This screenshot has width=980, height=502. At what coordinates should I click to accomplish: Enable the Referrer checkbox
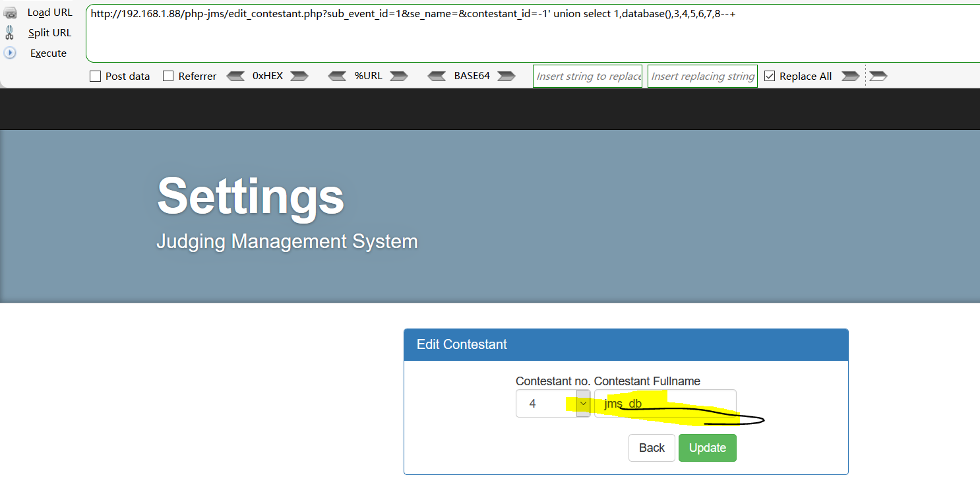(168, 76)
